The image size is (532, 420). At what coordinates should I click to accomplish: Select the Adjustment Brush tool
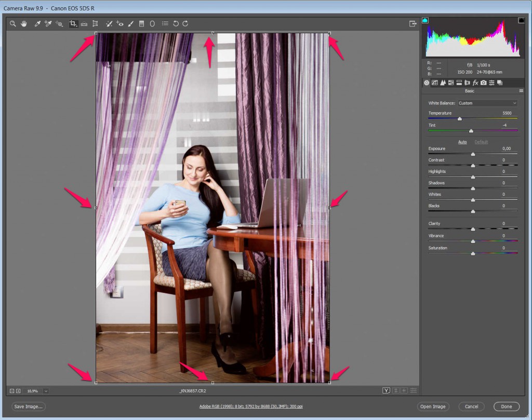tap(130, 24)
